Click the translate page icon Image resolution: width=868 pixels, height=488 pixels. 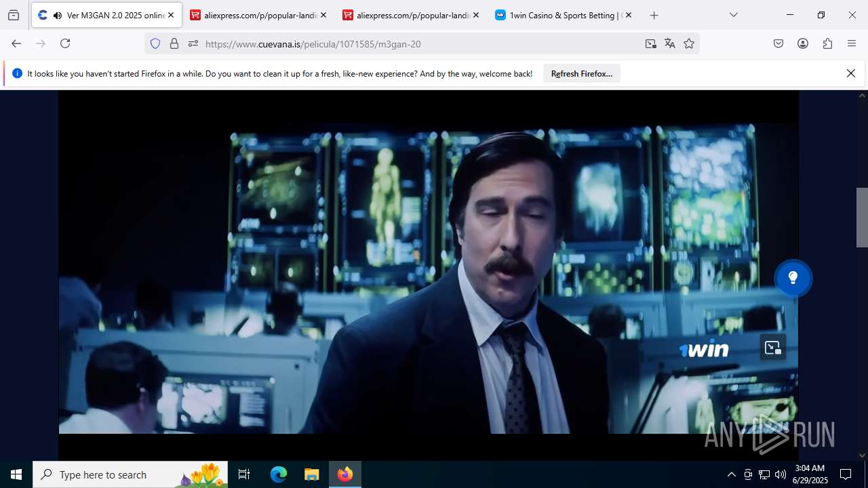coord(670,43)
